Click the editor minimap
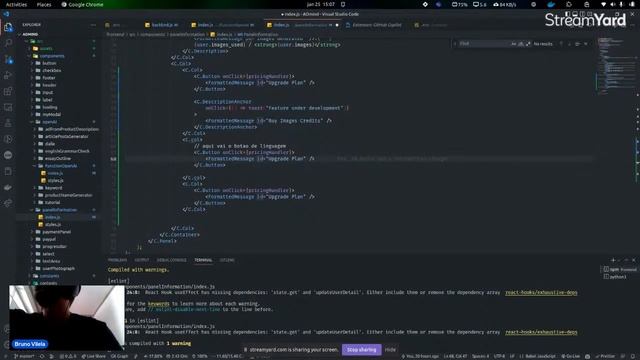Viewport: 640px width, 360px height. 615,65
